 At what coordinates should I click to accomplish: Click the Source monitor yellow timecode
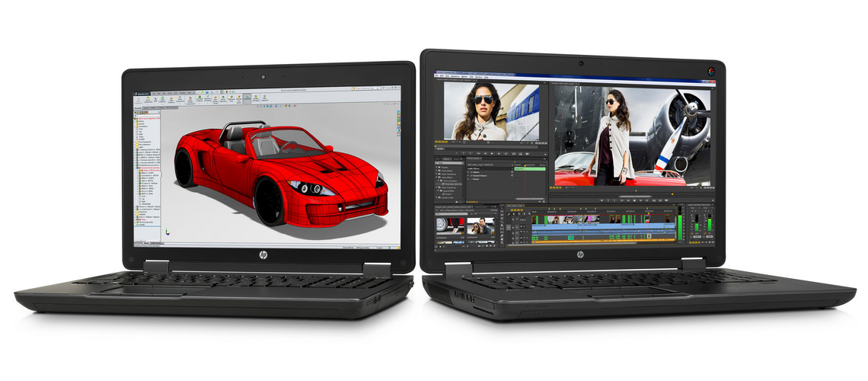coord(441,142)
